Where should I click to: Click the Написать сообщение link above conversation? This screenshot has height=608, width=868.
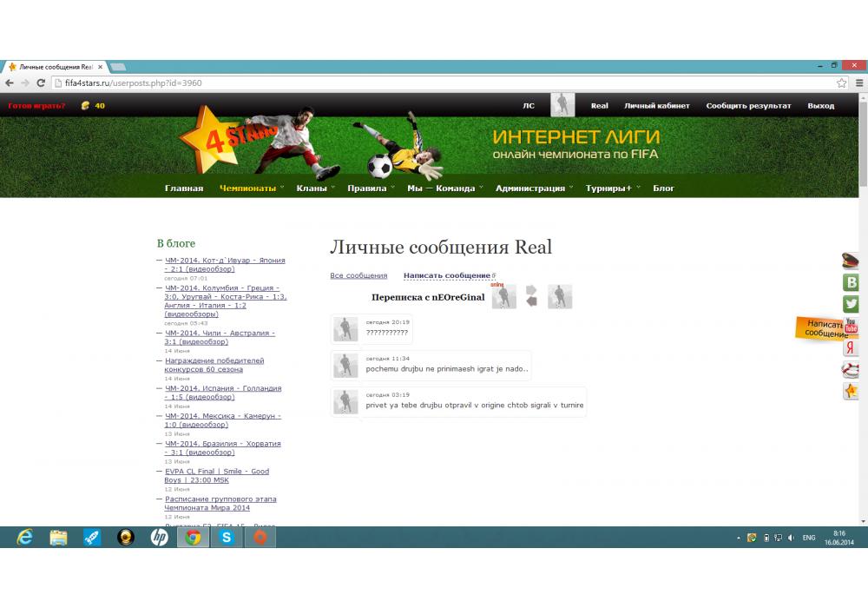447,275
